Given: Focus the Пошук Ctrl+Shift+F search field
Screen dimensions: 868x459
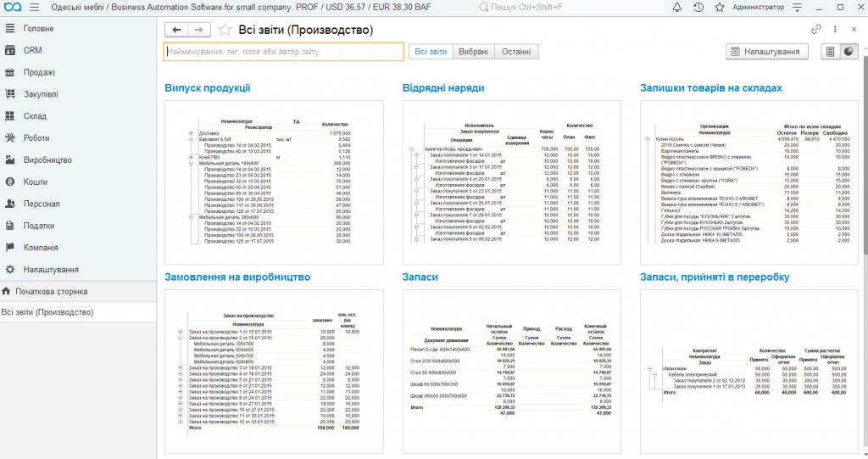Looking at the screenshot, I should point(570,7).
